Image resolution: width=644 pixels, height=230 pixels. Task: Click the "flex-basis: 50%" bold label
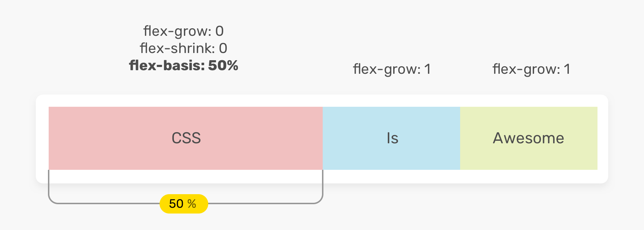[x=184, y=66]
